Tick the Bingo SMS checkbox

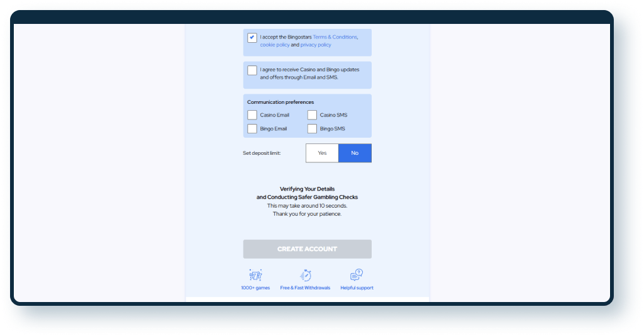[312, 129]
